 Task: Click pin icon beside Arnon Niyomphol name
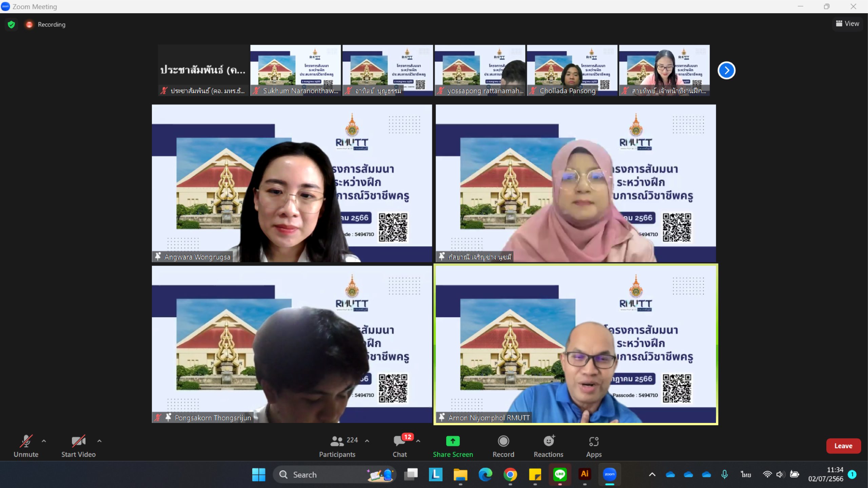click(441, 417)
